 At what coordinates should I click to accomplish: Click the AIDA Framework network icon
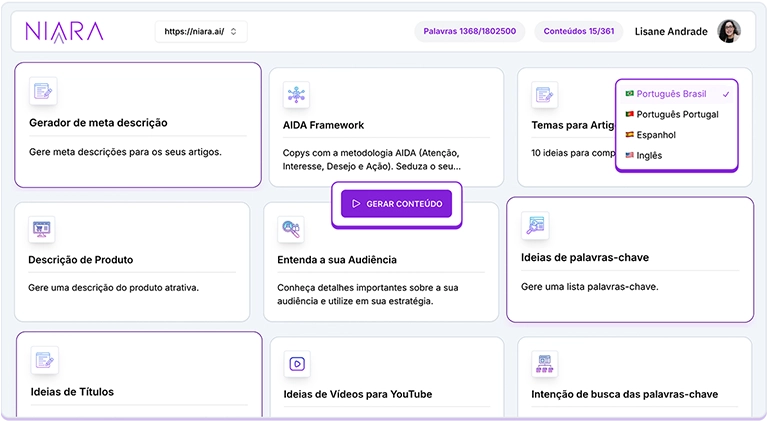click(296, 95)
